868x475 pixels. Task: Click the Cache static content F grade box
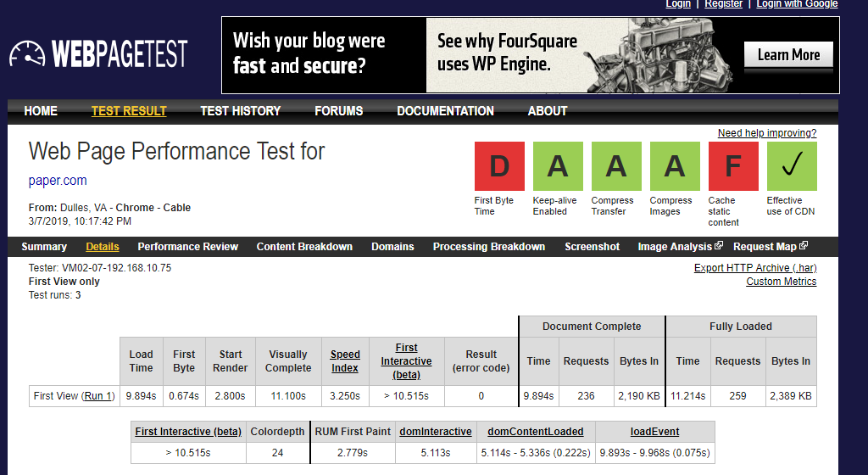tap(733, 166)
